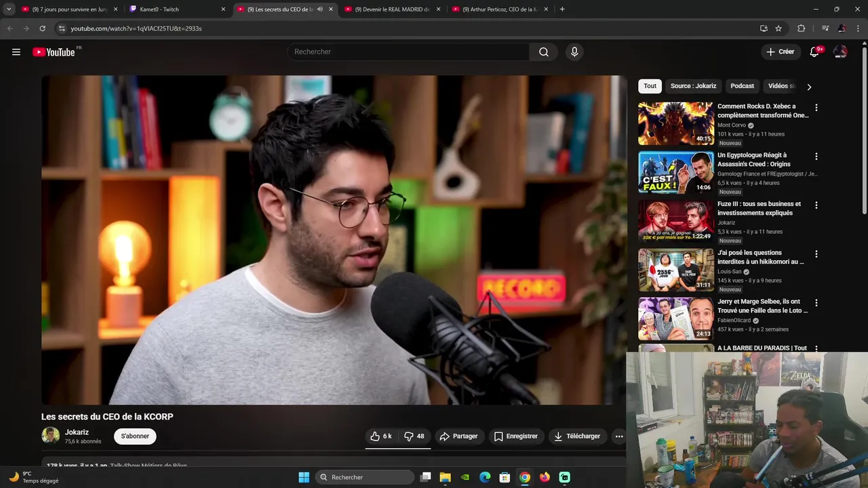Open the Jokariz channel avatar
The width and height of the screenshot is (868, 488).
[50, 436]
